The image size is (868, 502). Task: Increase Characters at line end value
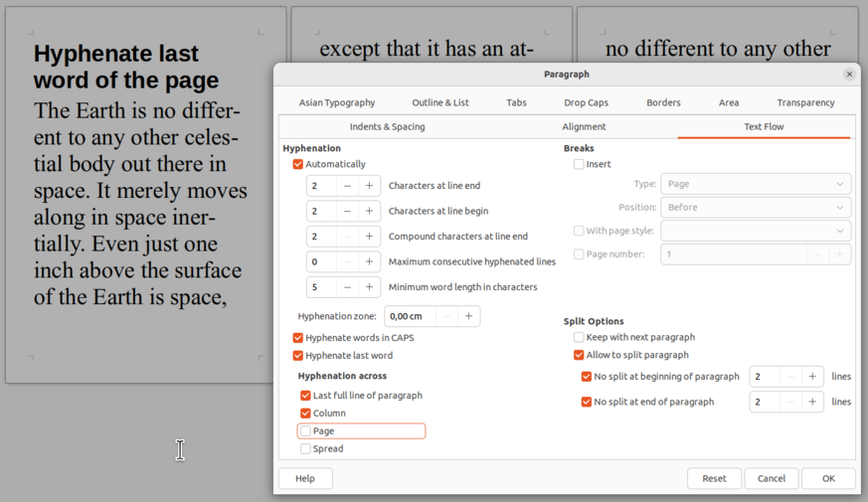369,186
